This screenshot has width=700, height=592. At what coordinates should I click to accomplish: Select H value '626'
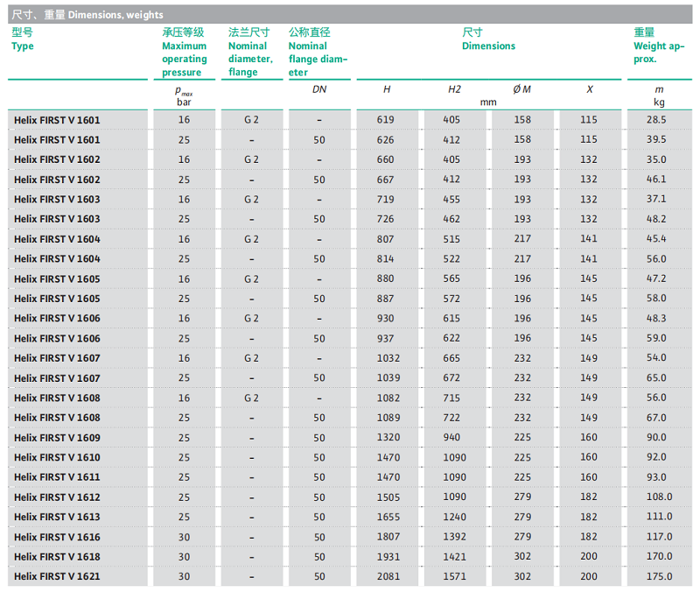tap(385, 140)
